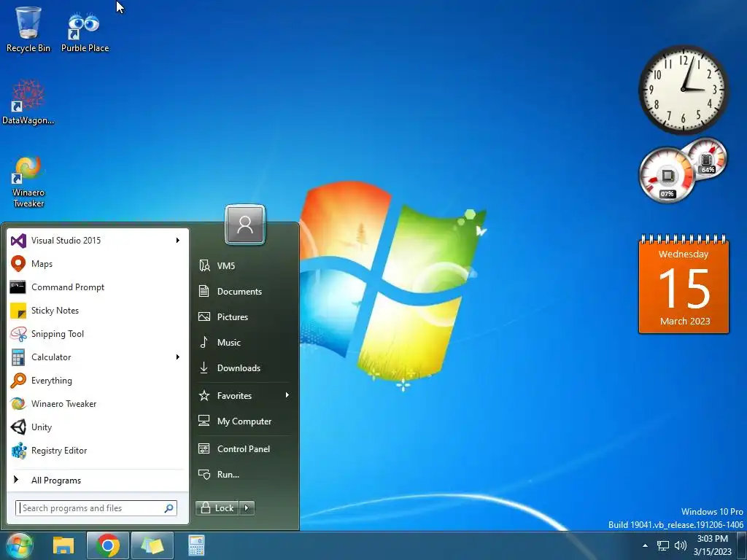Click the Sticky Notes icon
The image size is (747, 560).
click(x=18, y=311)
